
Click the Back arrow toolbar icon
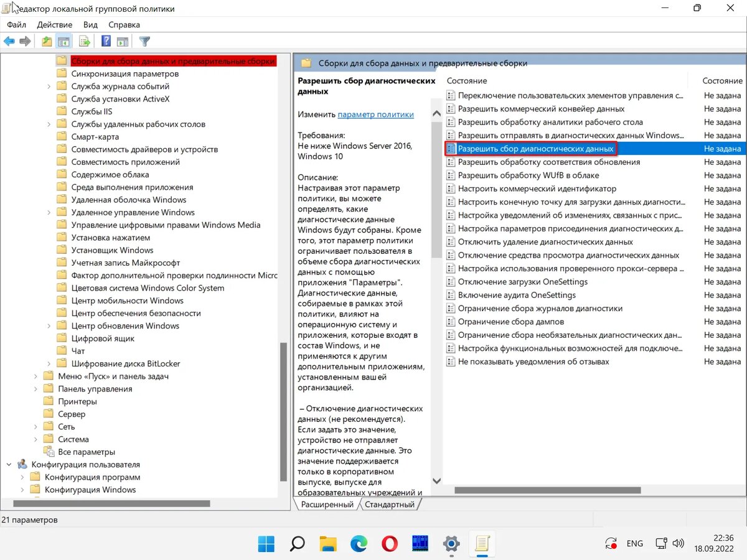[9, 42]
